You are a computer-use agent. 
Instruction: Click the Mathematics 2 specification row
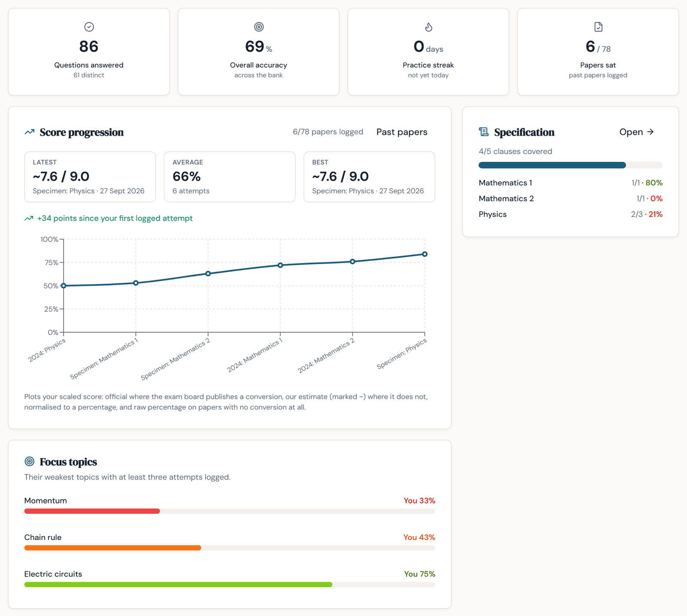pos(570,199)
